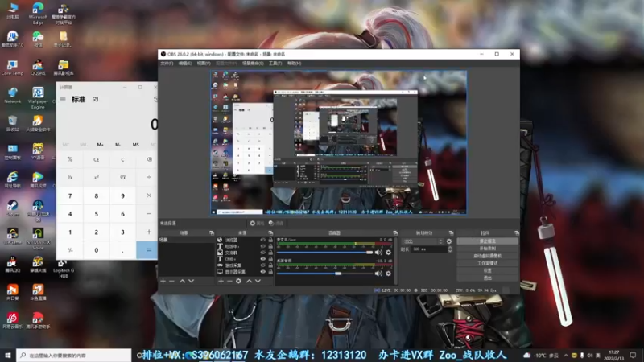Viewport: 644px width, 362px height.
Task: Click the source Properties button above the OBS docks
Action: [257, 224]
